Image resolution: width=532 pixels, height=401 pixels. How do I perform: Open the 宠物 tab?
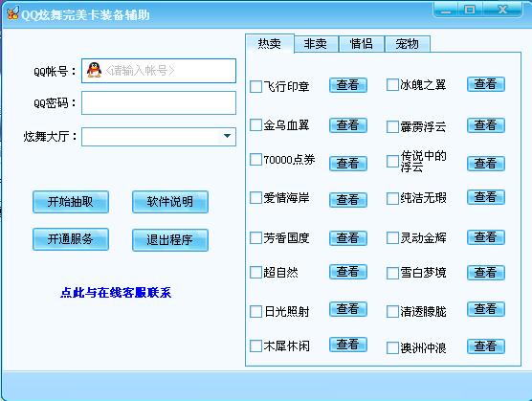408,44
